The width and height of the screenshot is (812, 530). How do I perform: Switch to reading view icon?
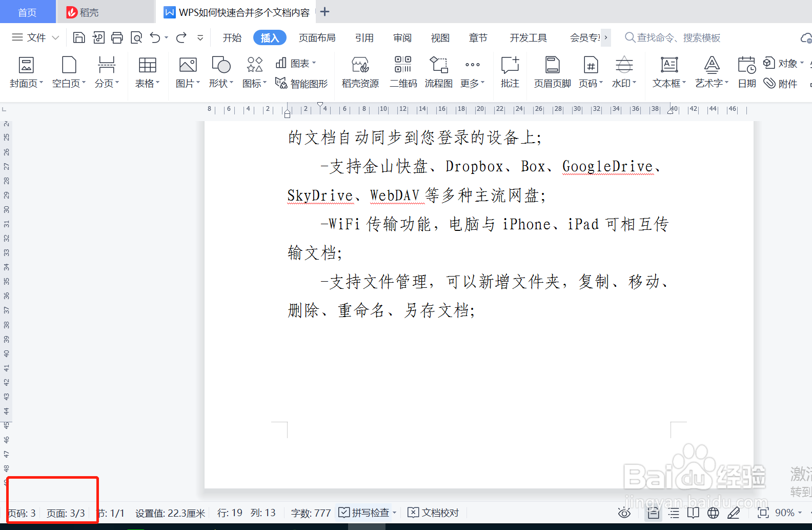[693, 513]
